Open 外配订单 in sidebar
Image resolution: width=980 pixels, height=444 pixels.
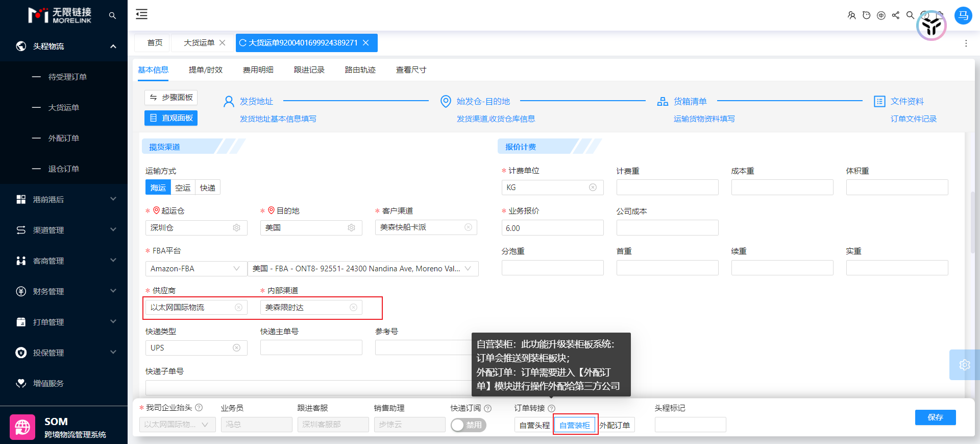pos(64,138)
